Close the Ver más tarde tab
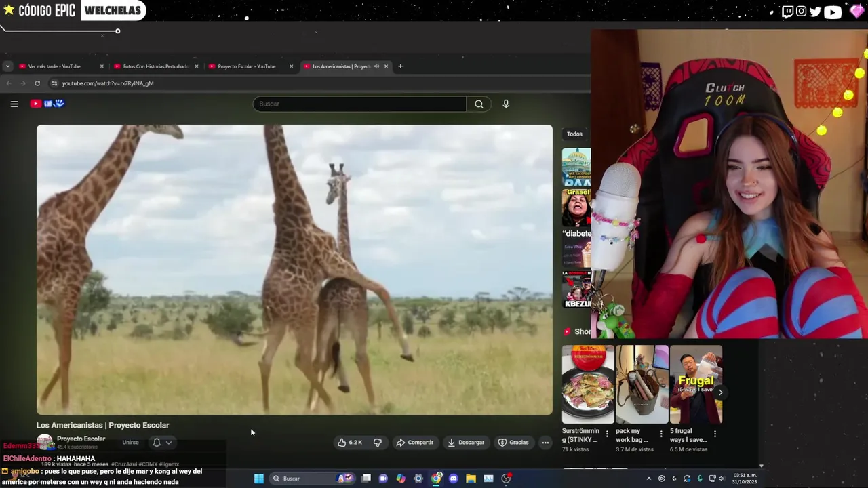The image size is (868, 488). click(102, 66)
